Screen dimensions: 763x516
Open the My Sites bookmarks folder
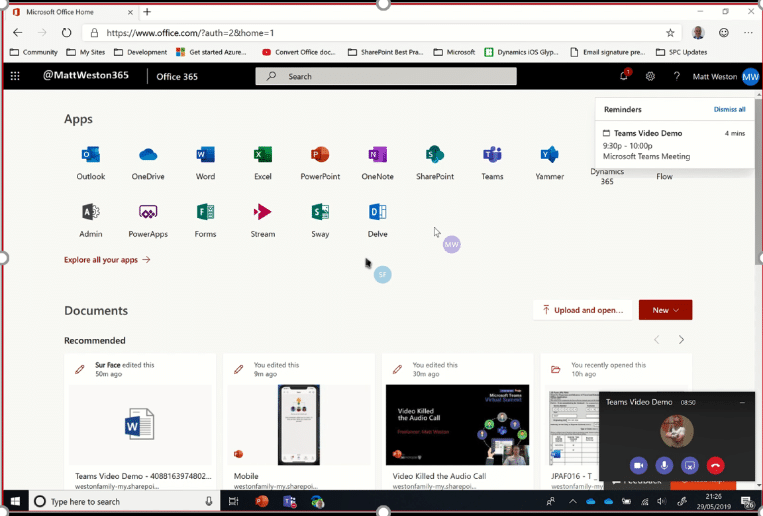tap(86, 52)
